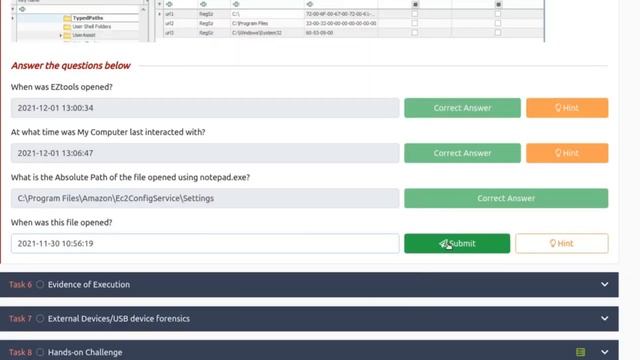Click Correct Answer button for notepad.exe path
The height and width of the screenshot is (360, 640).
tap(506, 198)
